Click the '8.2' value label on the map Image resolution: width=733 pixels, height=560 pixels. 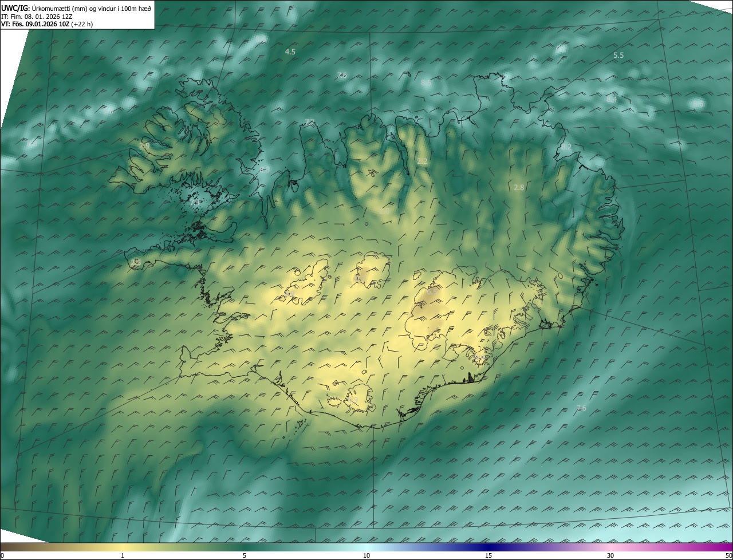point(566,147)
